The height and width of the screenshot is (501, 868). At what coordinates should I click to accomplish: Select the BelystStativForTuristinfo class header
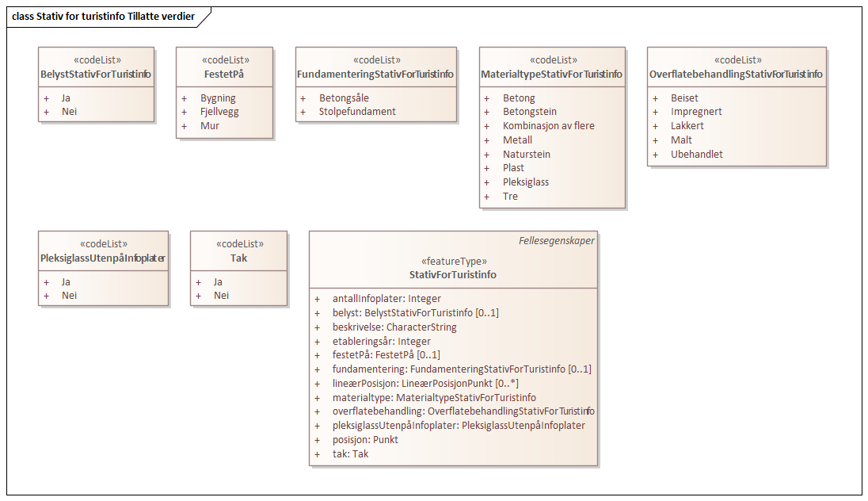pos(96,75)
